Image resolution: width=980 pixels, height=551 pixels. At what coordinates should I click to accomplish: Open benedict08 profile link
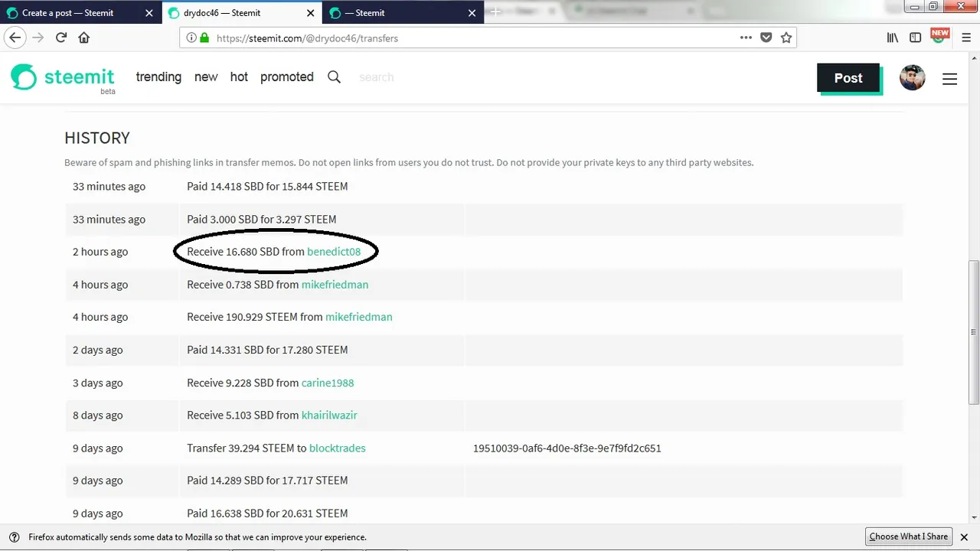coord(334,252)
